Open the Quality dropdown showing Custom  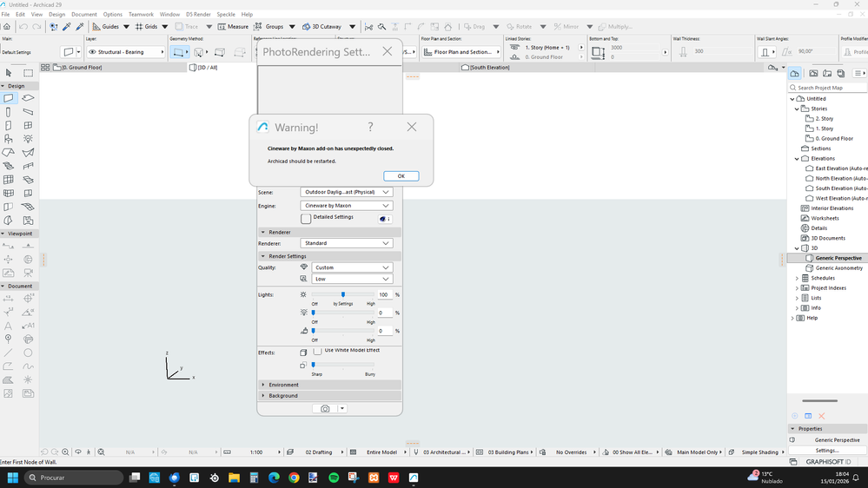352,267
